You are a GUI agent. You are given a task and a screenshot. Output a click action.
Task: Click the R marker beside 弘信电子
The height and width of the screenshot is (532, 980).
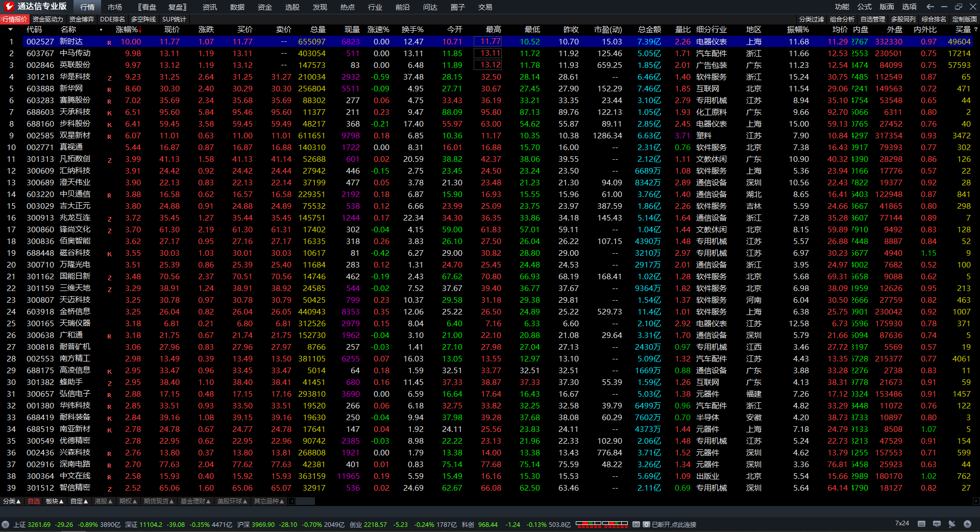(x=109, y=395)
